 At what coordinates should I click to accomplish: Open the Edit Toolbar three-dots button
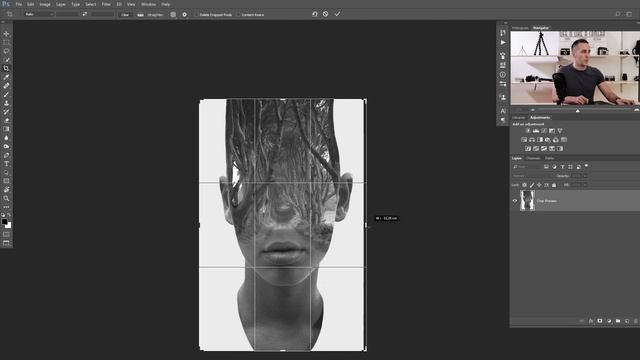click(x=6, y=207)
